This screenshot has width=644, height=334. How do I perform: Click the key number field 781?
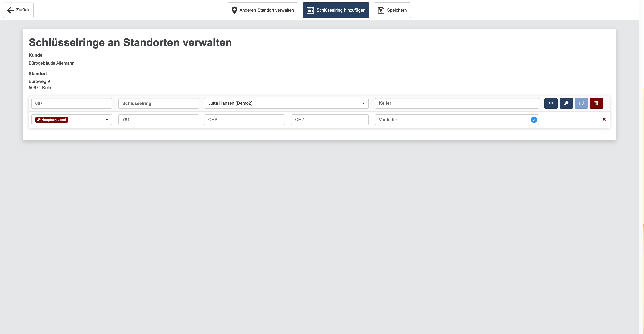pyautogui.click(x=158, y=120)
